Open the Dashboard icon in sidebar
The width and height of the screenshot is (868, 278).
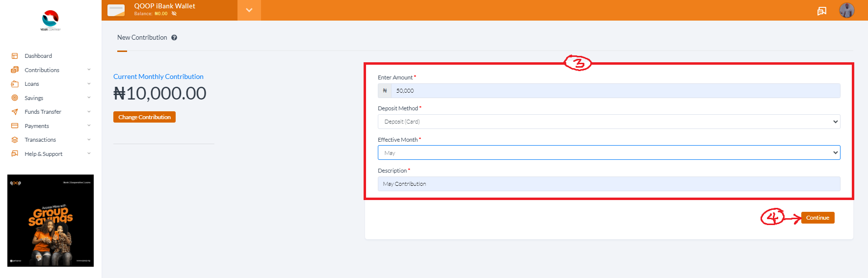15,56
